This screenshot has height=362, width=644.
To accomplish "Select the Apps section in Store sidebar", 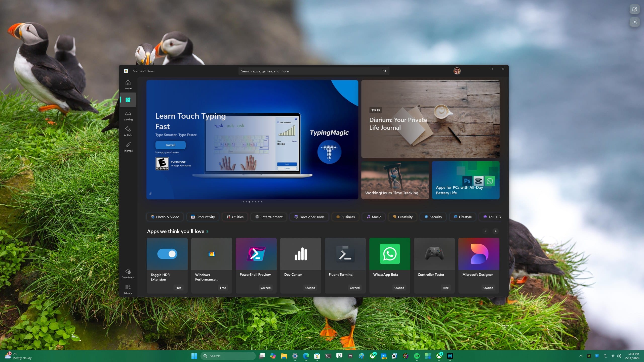I will pos(128,100).
